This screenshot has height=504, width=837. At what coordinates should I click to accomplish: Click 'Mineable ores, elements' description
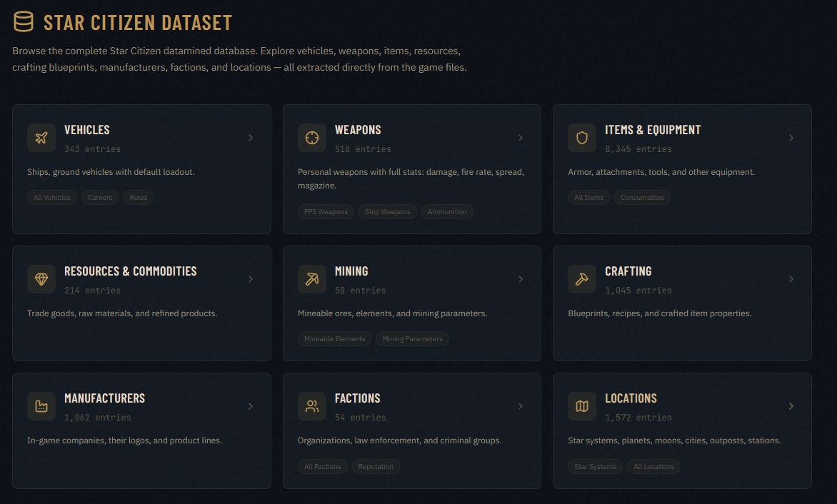392,313
